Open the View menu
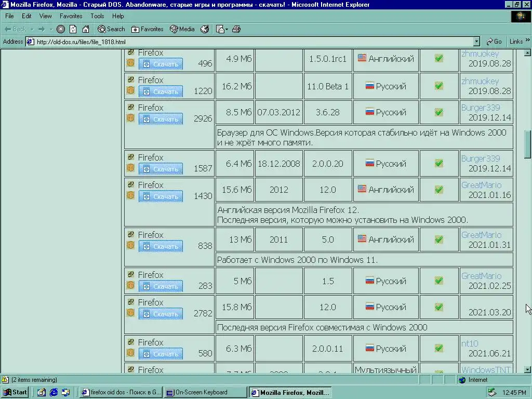 point(46,16)
